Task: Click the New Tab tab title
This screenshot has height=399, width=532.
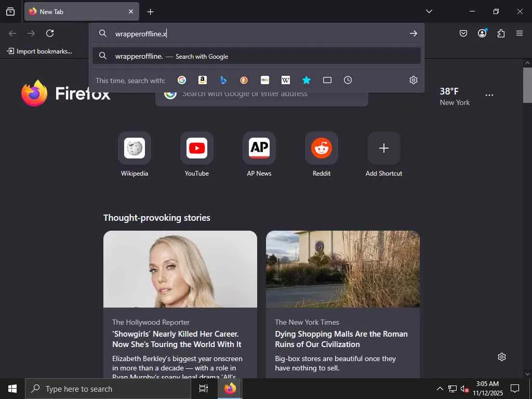Action: coord(51,12)
